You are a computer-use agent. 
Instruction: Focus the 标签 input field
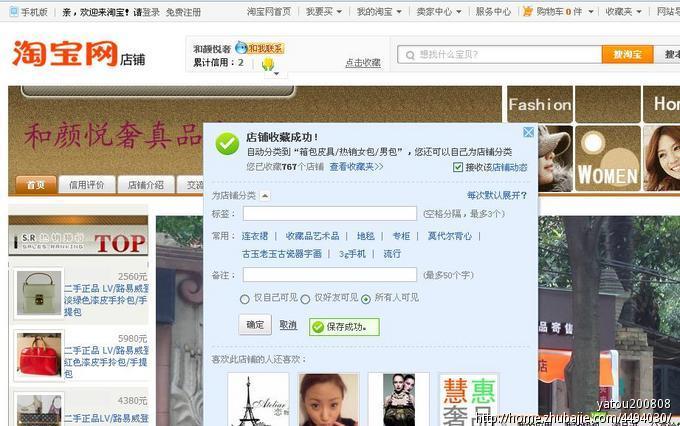click(330, 213)
